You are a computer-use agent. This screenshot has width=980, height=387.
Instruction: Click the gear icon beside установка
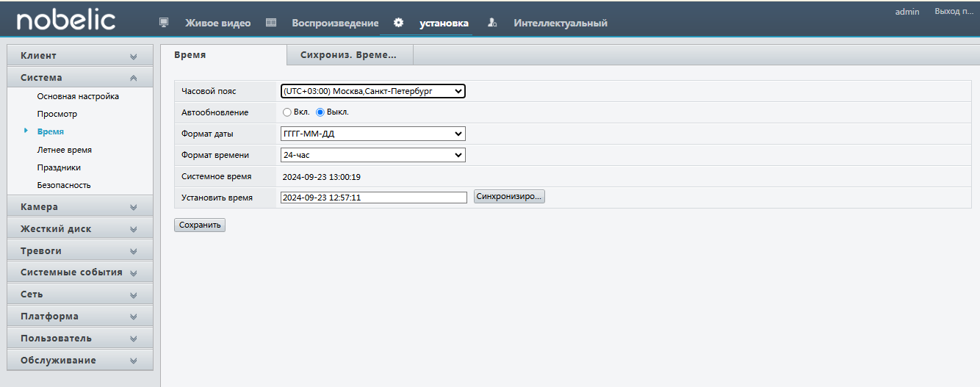tap(399, 23)
